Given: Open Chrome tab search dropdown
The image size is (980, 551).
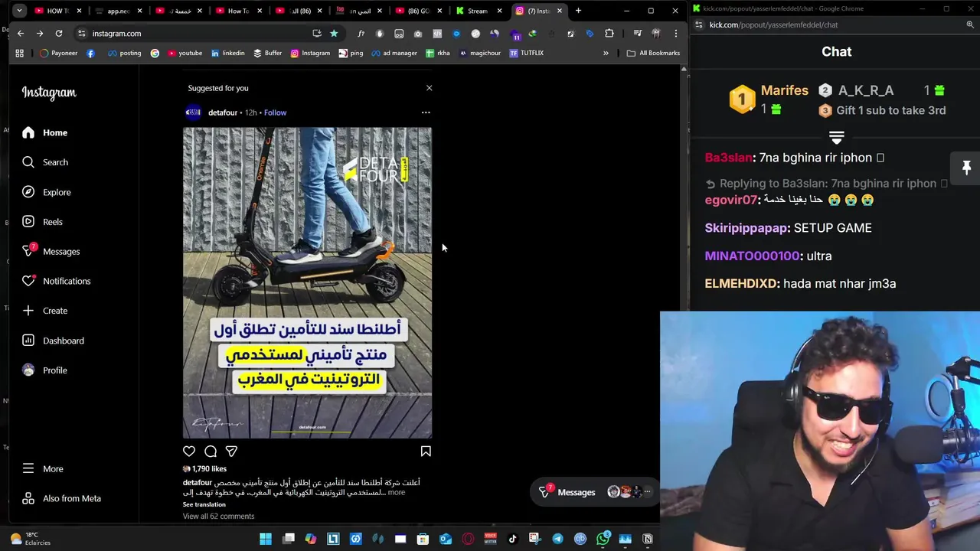Looking at the screenshot, I should 19,11.
